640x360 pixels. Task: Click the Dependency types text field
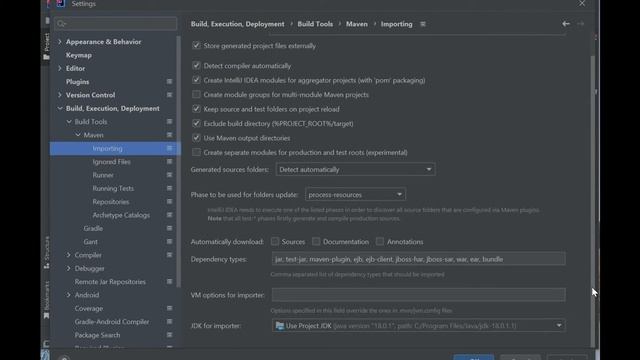(418, 259)
